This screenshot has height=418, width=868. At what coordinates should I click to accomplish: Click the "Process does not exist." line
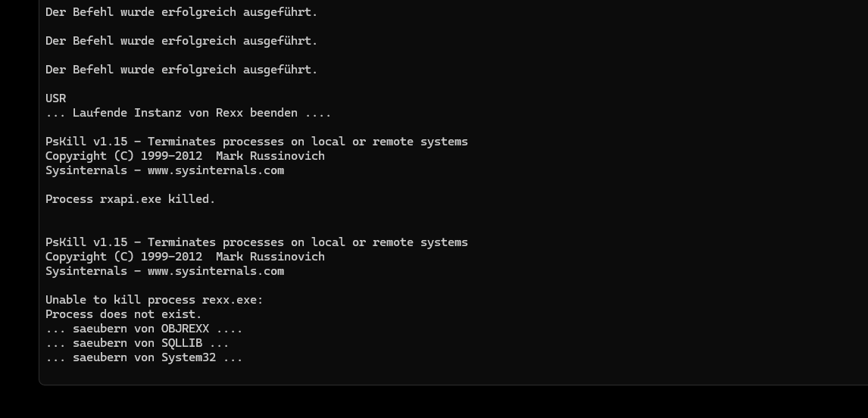[123, 314]
